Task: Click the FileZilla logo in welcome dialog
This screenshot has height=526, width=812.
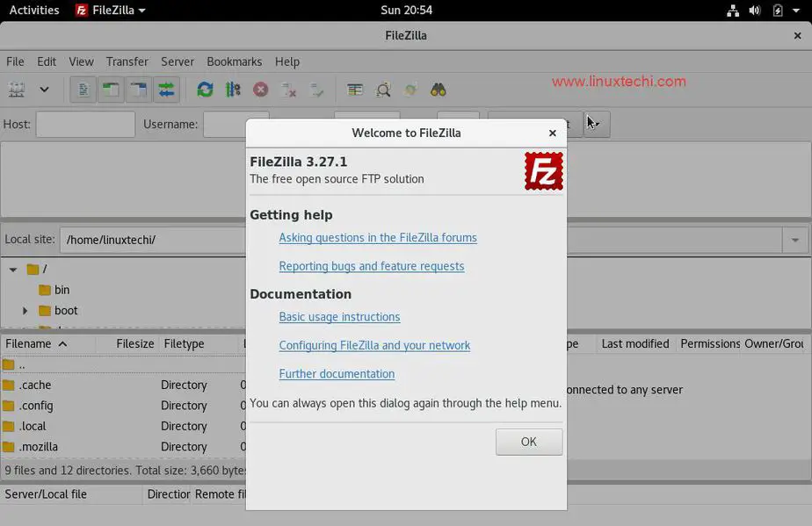Action: point(543,171)
